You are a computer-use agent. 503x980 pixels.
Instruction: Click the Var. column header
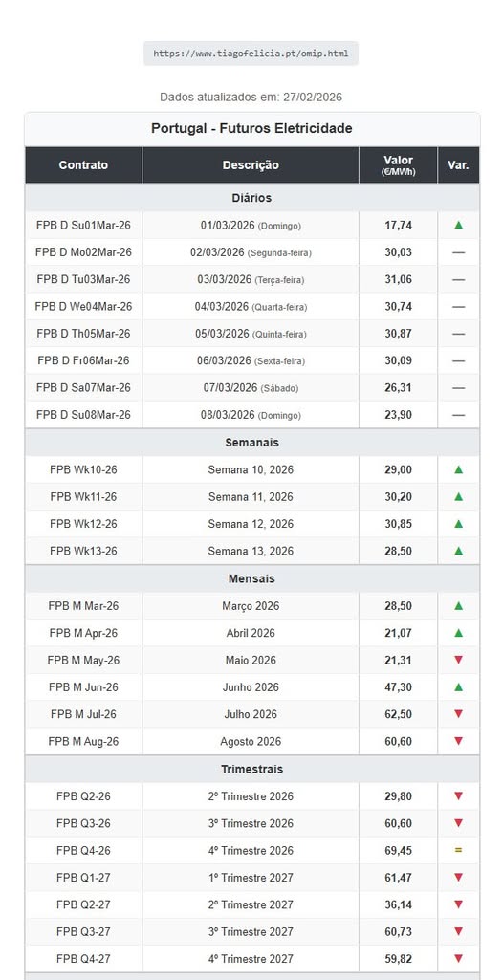pos(459,165)
